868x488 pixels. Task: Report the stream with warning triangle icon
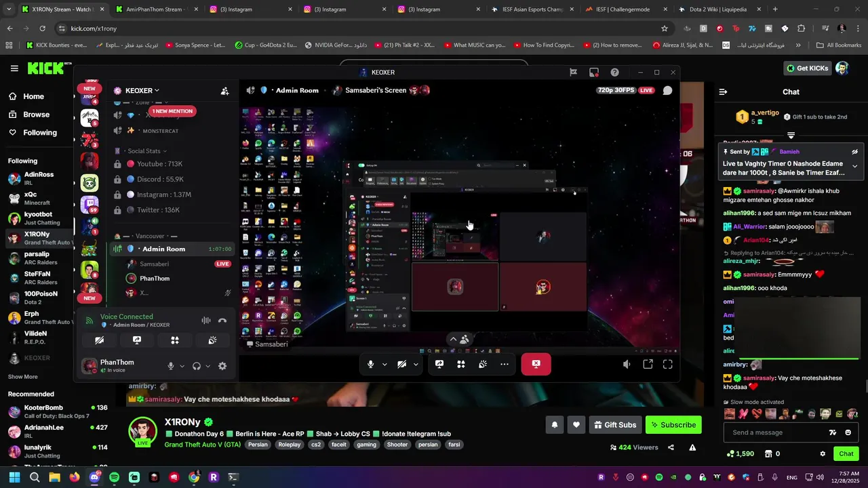click(x=692, y=447)
